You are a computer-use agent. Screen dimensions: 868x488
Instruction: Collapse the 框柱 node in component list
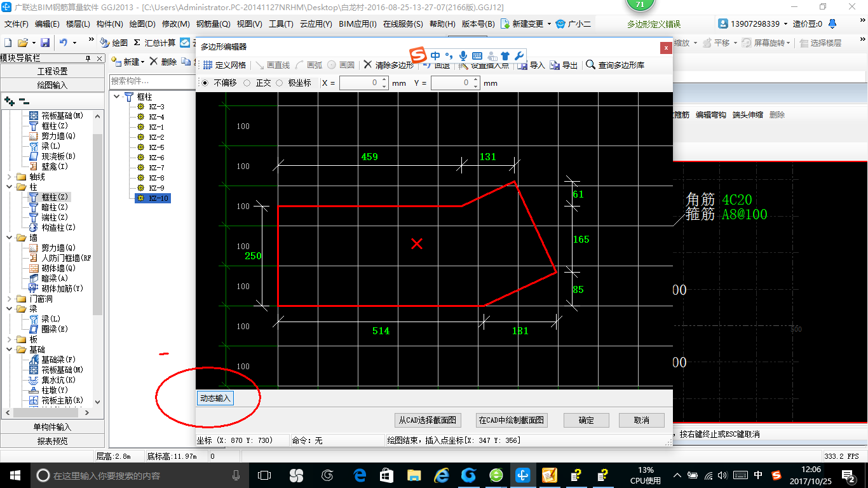click(117, 97)
